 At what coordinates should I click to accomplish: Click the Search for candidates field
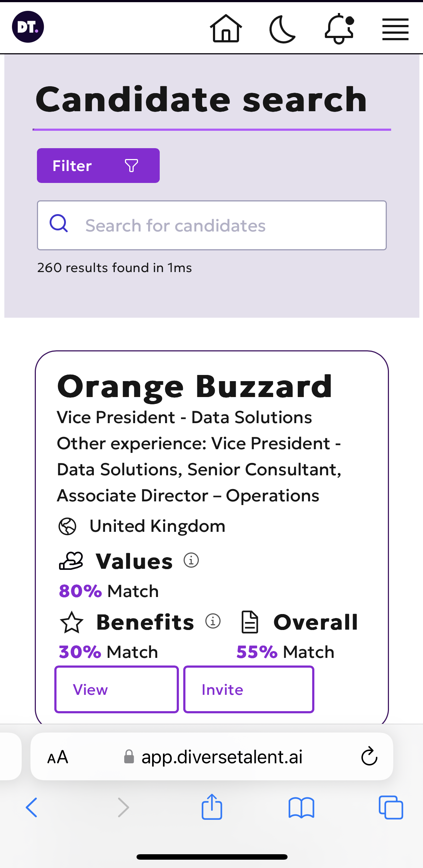click(x=212, y=225)
